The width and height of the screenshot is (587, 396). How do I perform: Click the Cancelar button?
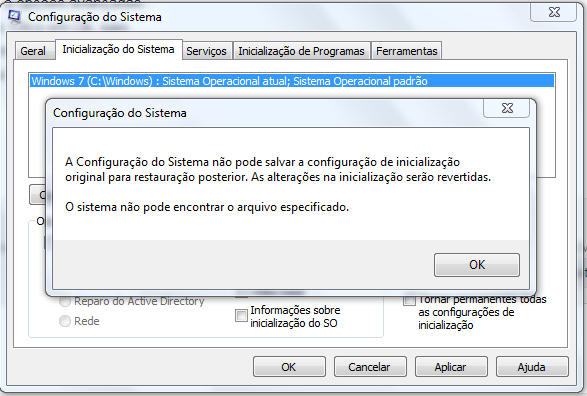370,367
